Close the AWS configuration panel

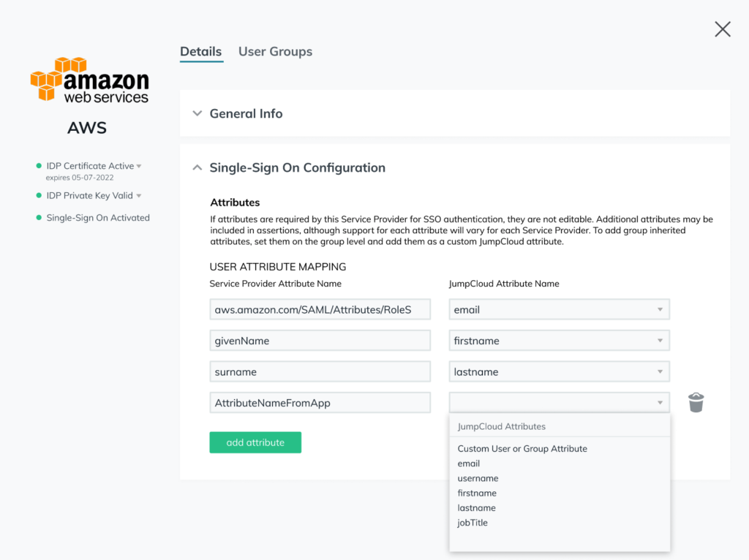(x=722, y=29)
